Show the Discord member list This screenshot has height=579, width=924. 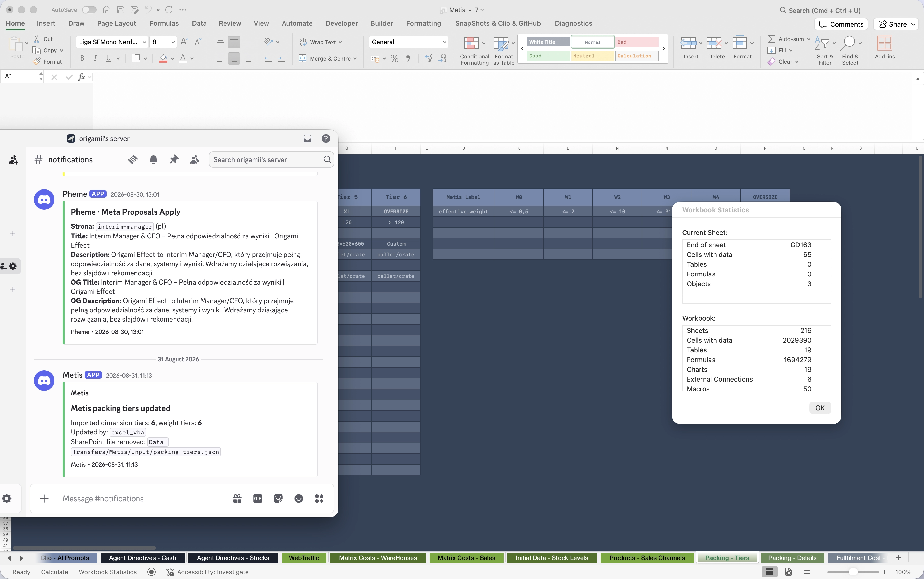(194, 159)
